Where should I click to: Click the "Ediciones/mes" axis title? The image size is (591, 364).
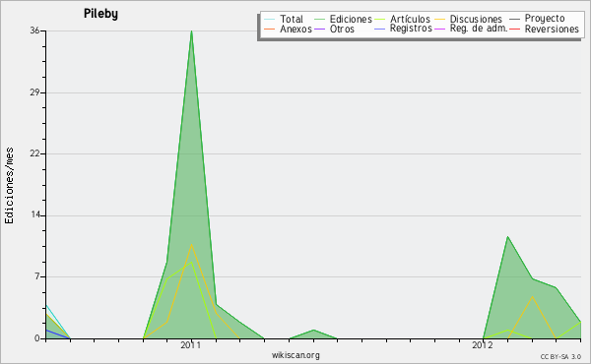[x=9, y=186]
